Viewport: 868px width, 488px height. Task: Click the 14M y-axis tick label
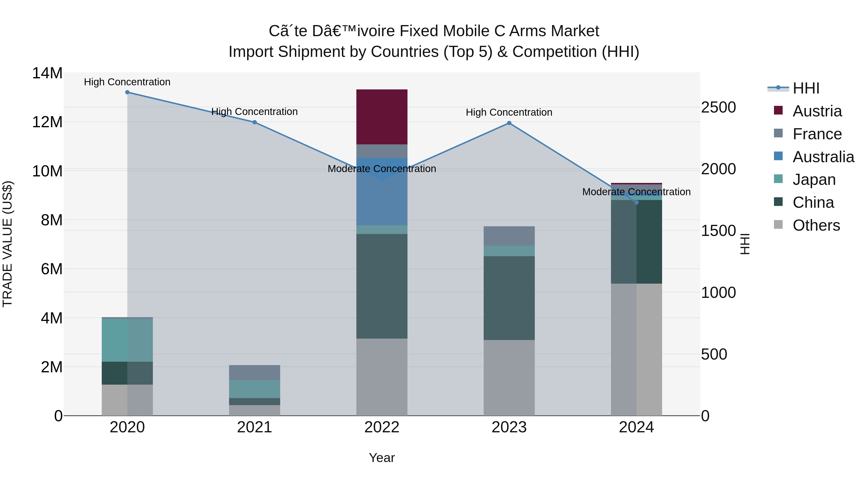(x=47, y=73)
